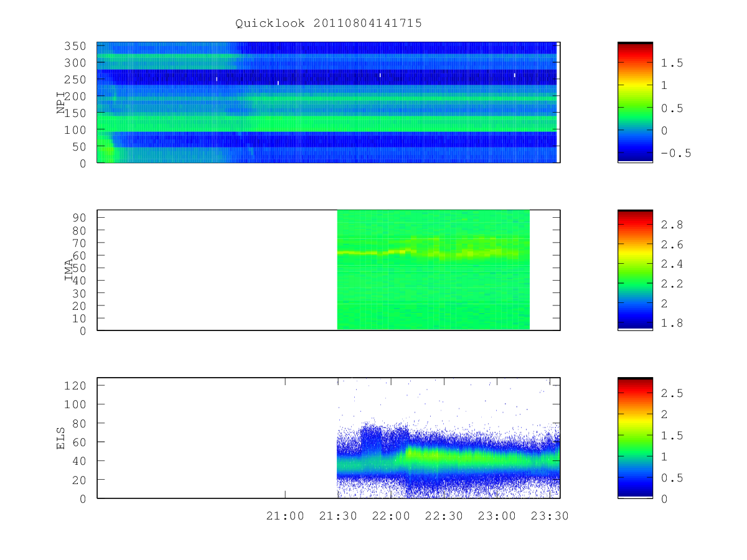The image size is (747, 560).
Task: Click the 120 tick on ELS axis
Action: point(75,385)
